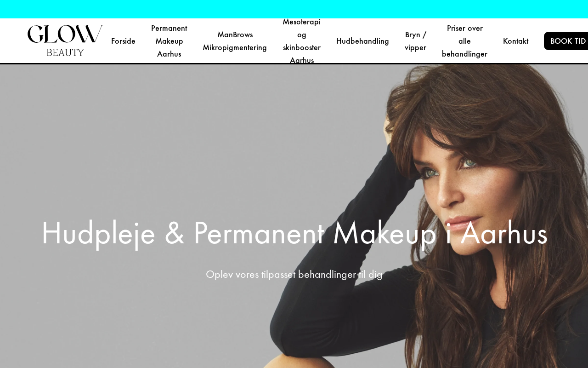
Task: Click the BOOK TID button
Action: pos(566,41)
